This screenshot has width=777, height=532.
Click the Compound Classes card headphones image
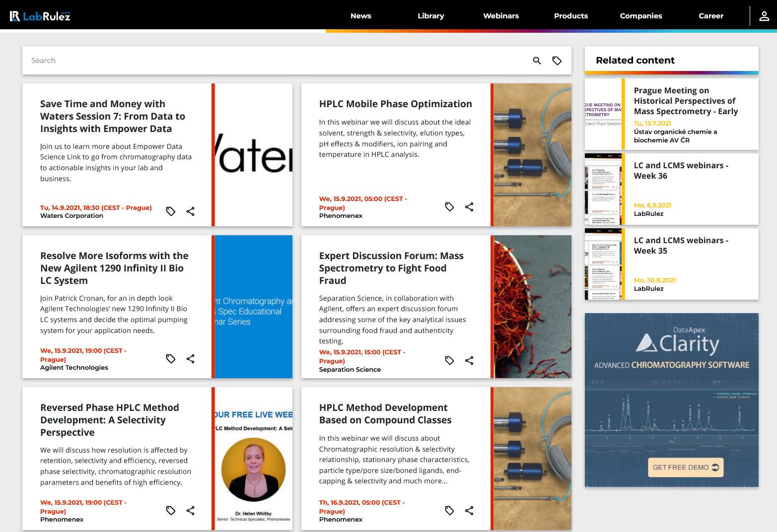pos(533,459)
